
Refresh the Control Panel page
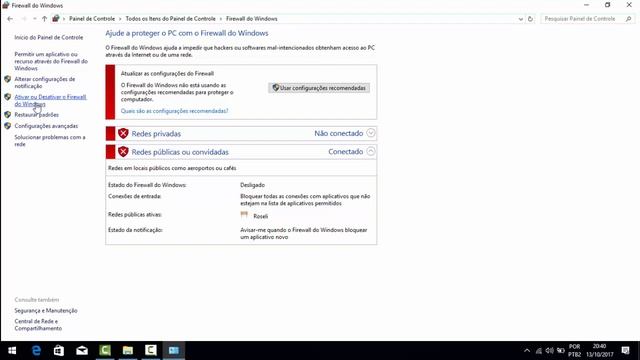click(530, 19)
